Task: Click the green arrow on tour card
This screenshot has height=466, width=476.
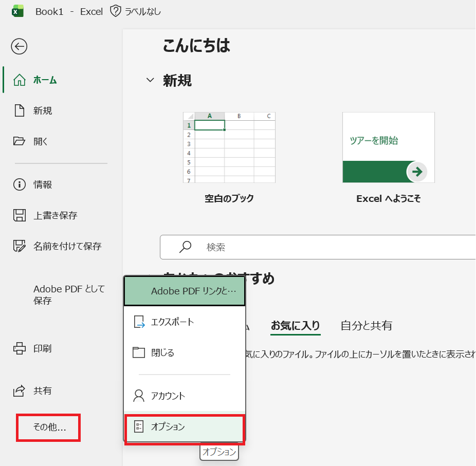Action: pyautogui.click(x=417, y=172)
